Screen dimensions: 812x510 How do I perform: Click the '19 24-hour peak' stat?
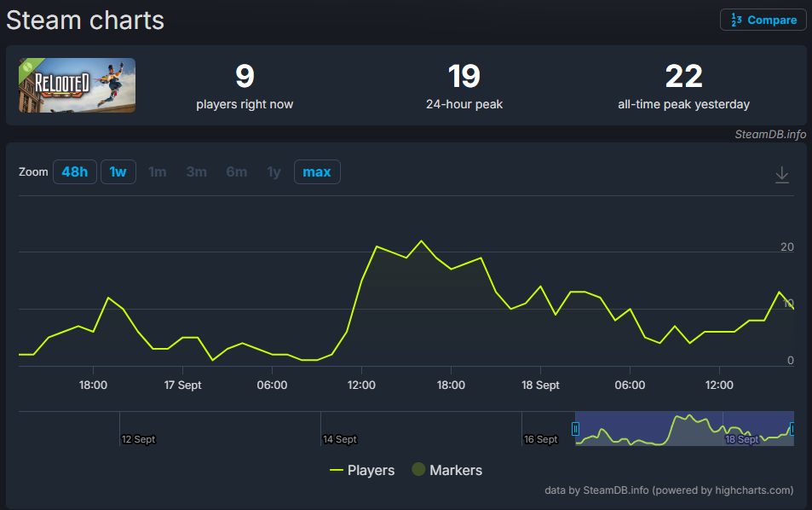click(x=464, y=86)
